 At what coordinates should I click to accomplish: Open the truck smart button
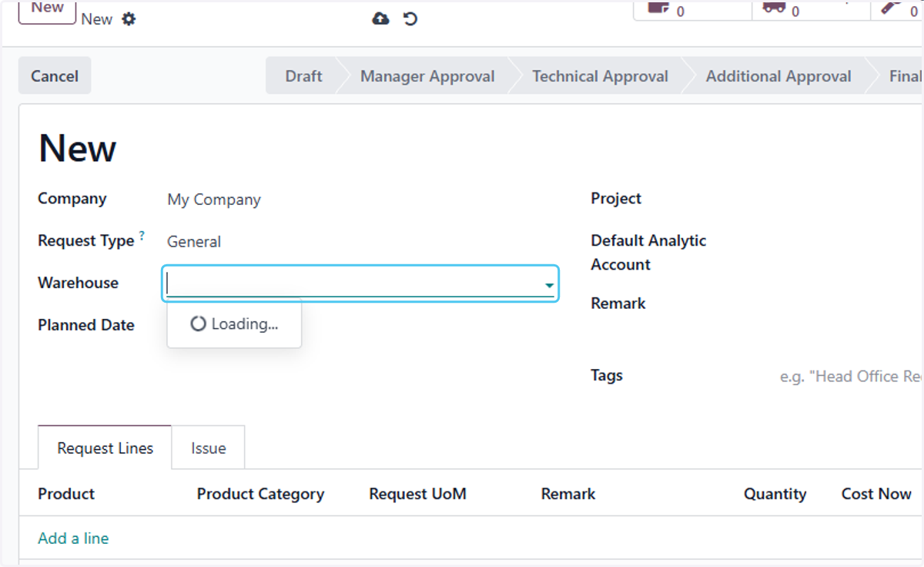tap(811, 9)
